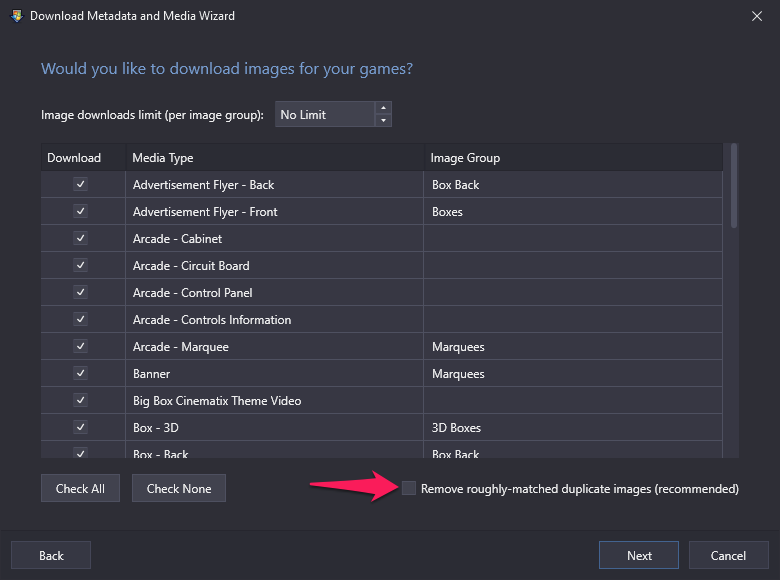Proceed with the Next button
780x580 pixels.
point(639,555)
